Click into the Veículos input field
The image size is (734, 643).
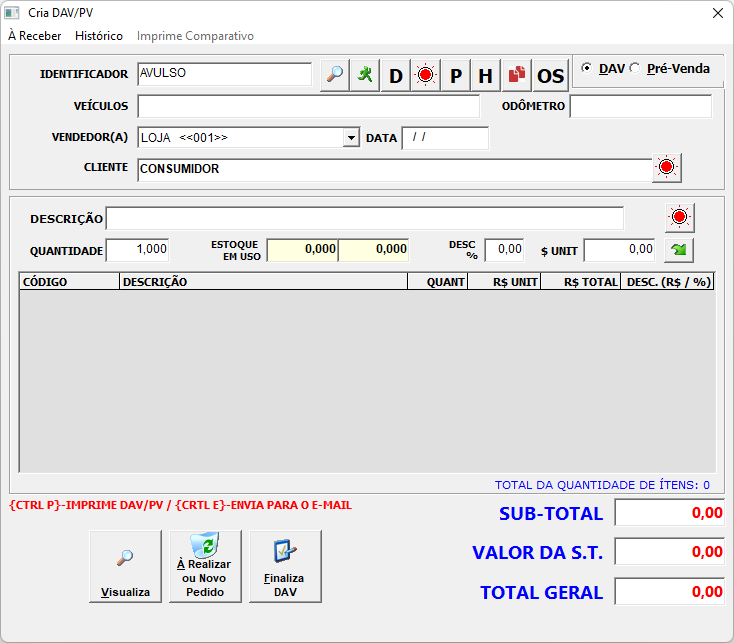(x=309, y=107)
